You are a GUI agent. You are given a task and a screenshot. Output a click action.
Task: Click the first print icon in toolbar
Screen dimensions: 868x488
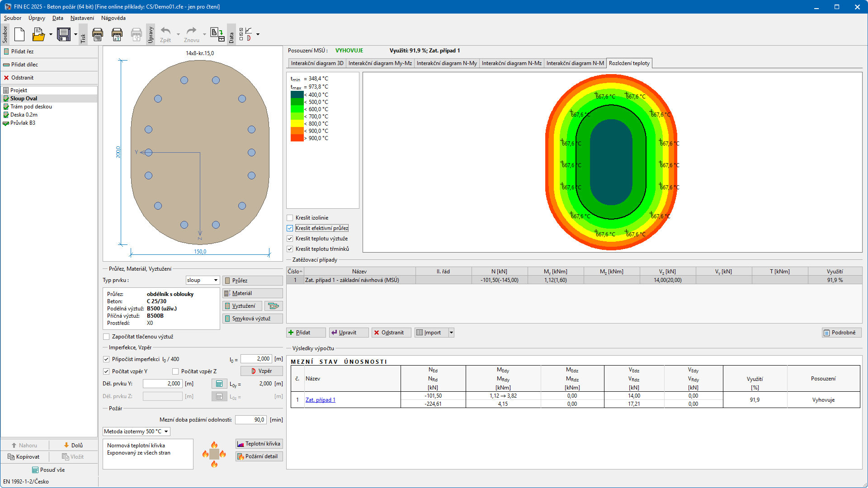(x=98, y=34)
